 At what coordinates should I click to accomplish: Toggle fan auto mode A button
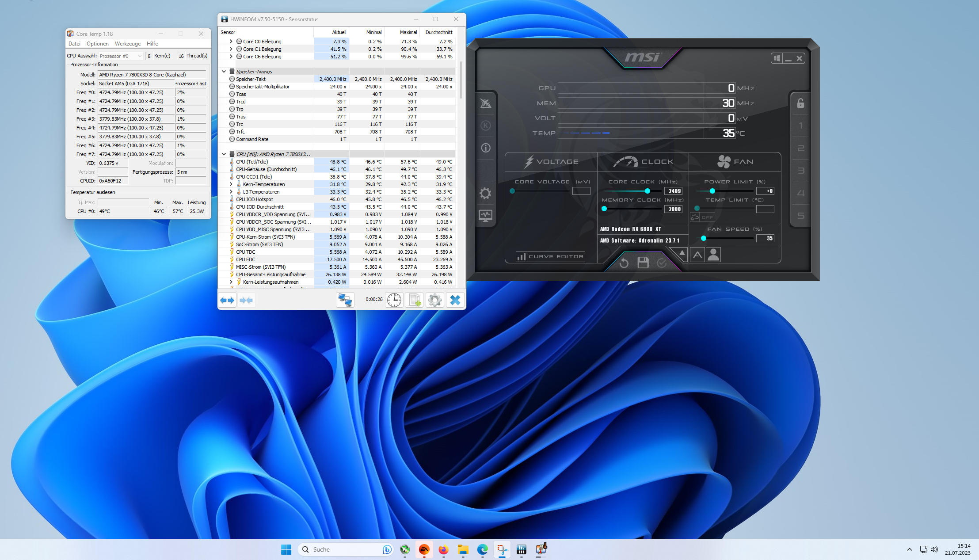pyautogui.click(x=697, y=255)
